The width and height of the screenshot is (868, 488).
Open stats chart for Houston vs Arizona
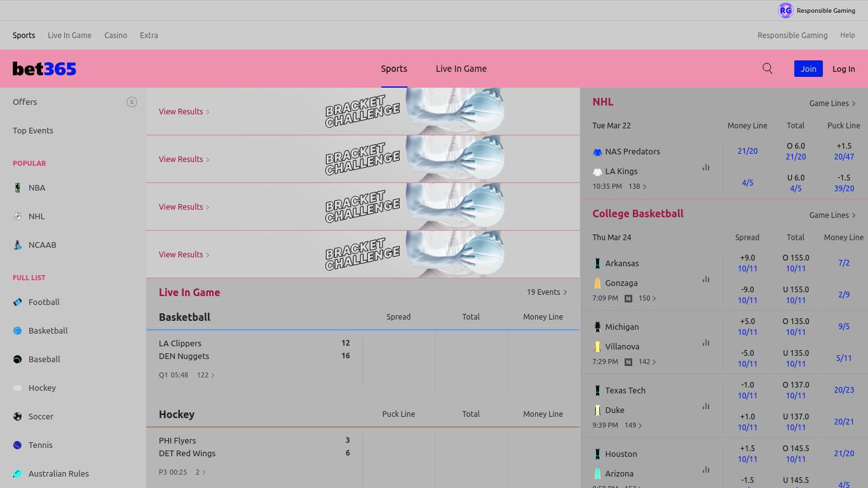click(706, 470)
